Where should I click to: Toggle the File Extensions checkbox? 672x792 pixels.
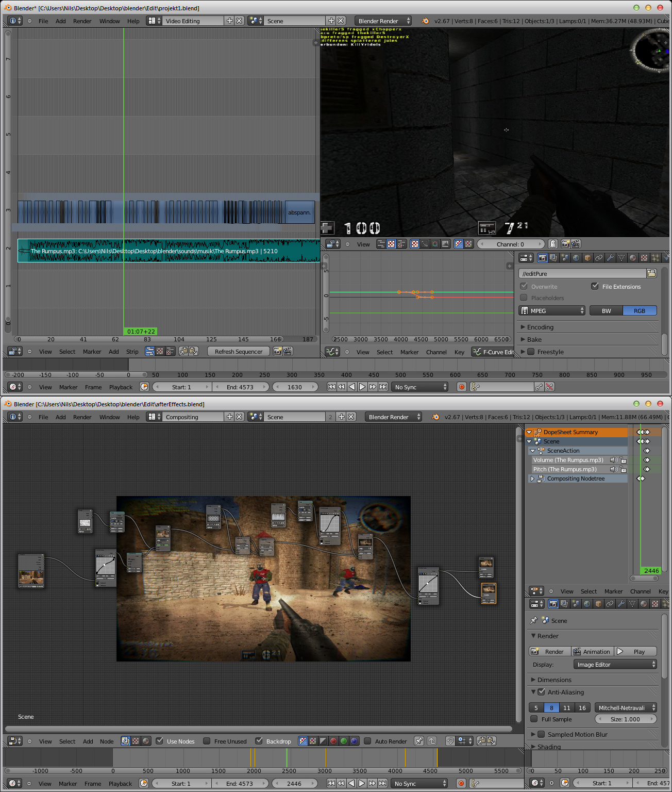click(595, 286)
